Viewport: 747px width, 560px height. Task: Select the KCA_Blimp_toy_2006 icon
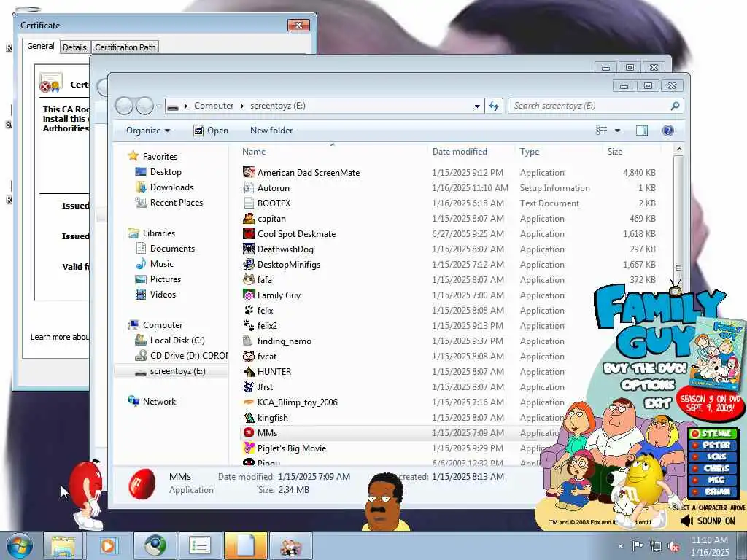pyautogui.click(x=248, y=402)
